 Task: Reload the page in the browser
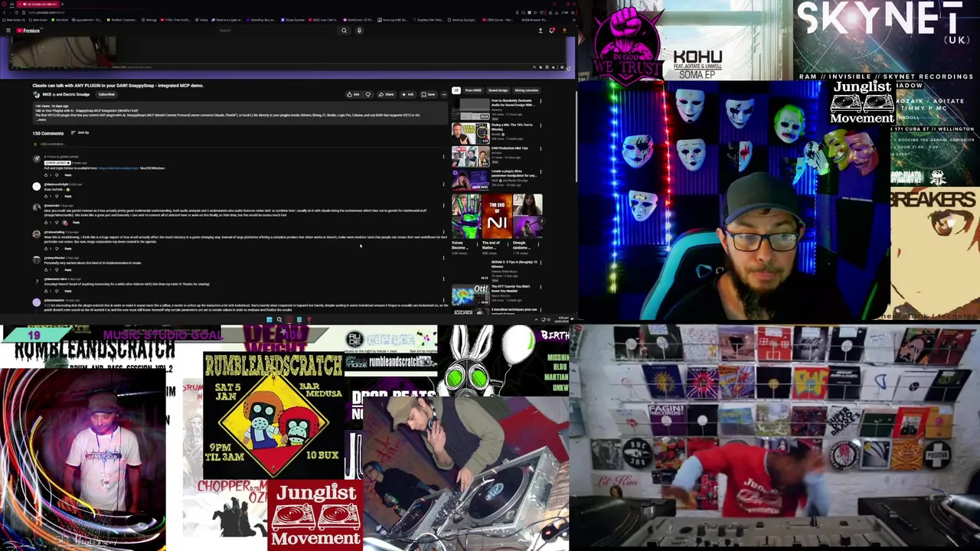pyautogui.click(x=16, y=12)
